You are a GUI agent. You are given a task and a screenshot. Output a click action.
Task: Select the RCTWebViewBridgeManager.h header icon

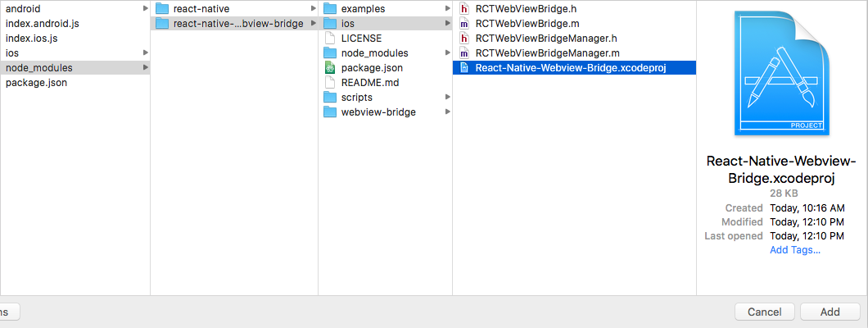pyautogui.click(x=464, y=39)
